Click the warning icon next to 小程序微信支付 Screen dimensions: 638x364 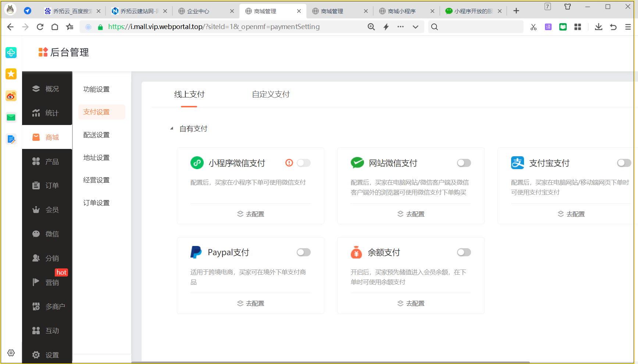[289, 163]
